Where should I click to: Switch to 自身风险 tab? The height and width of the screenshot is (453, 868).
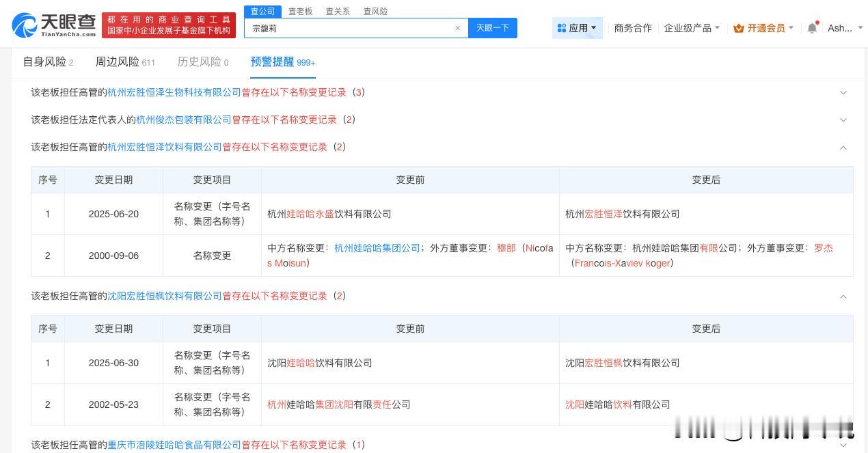48,61
